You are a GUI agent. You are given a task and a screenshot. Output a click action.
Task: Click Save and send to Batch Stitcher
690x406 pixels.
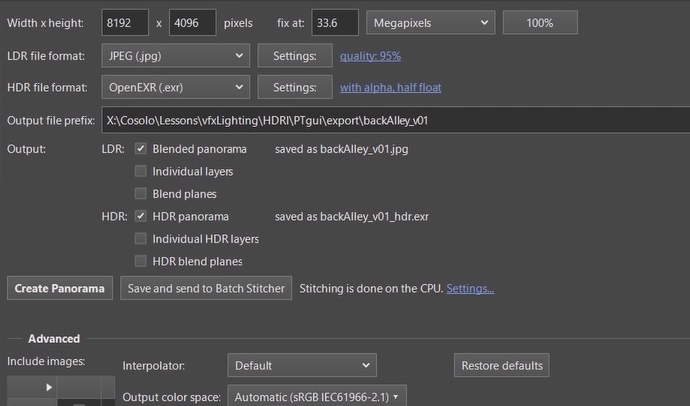[x=206, y=288]
